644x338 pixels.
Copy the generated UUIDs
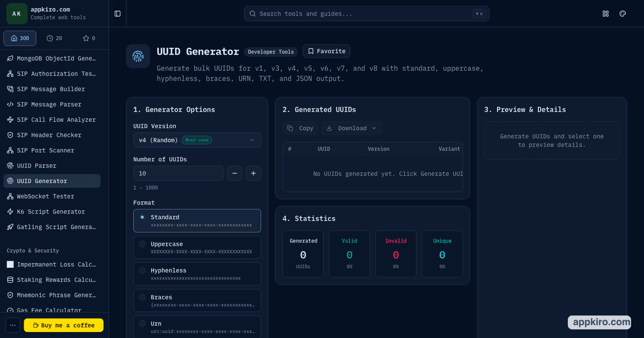301,128
